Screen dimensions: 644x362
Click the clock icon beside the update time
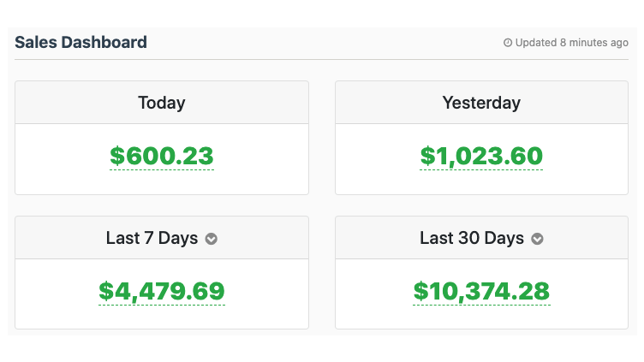(508, 43)
